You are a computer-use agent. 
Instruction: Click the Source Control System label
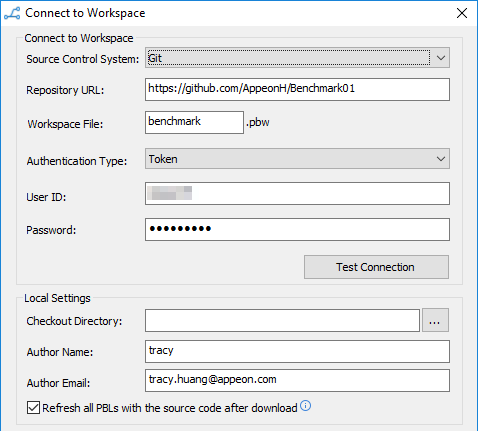83,59
